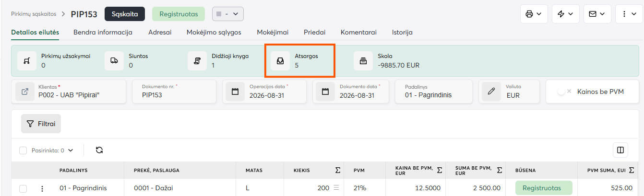644x196 pixels.
Task: Click the Siuntos truck icon
Action: 114,61
